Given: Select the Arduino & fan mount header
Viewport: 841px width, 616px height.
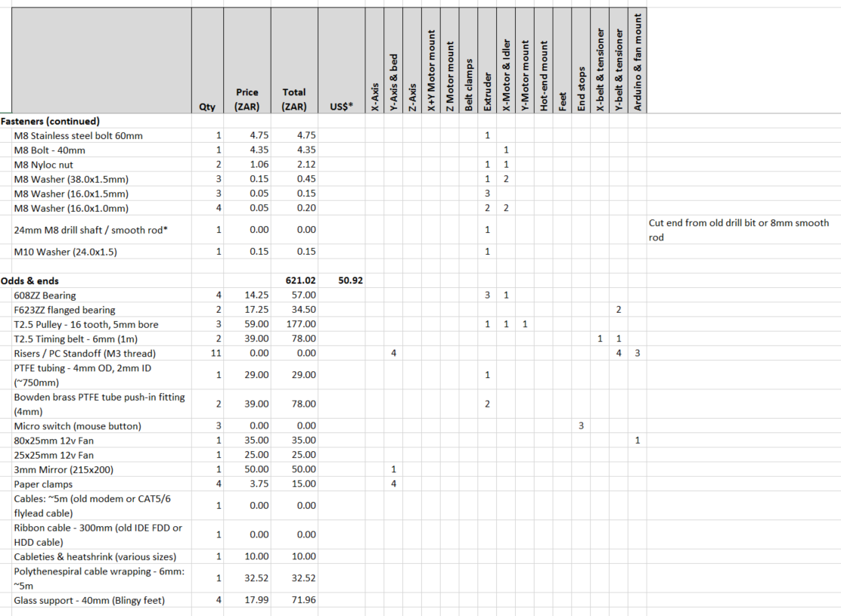Looking at the screenshot, I should [x=638, y=60].
